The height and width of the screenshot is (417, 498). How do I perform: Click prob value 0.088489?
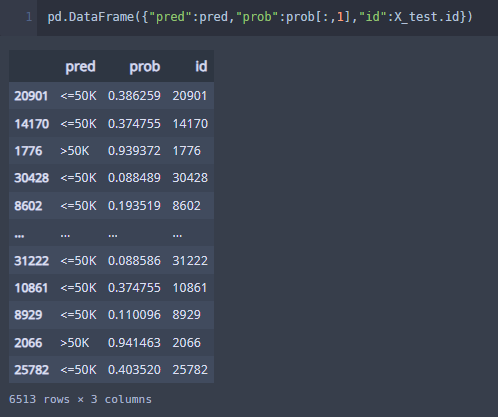134,178
